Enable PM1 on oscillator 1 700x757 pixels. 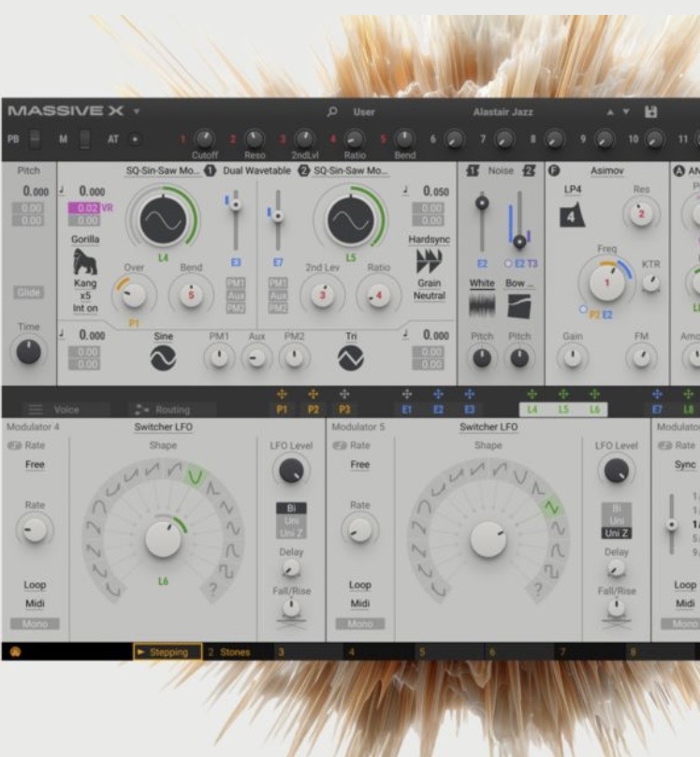click(236, 283)
